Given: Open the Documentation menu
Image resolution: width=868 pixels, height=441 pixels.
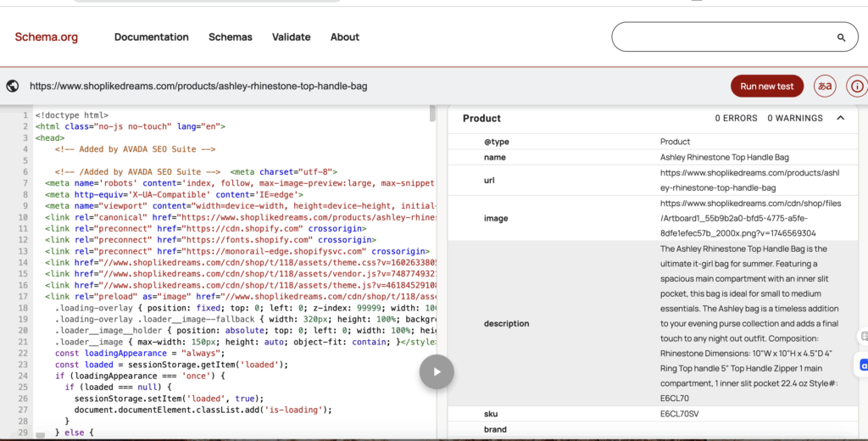Looking at the screenshot, I should pos(151,37).
